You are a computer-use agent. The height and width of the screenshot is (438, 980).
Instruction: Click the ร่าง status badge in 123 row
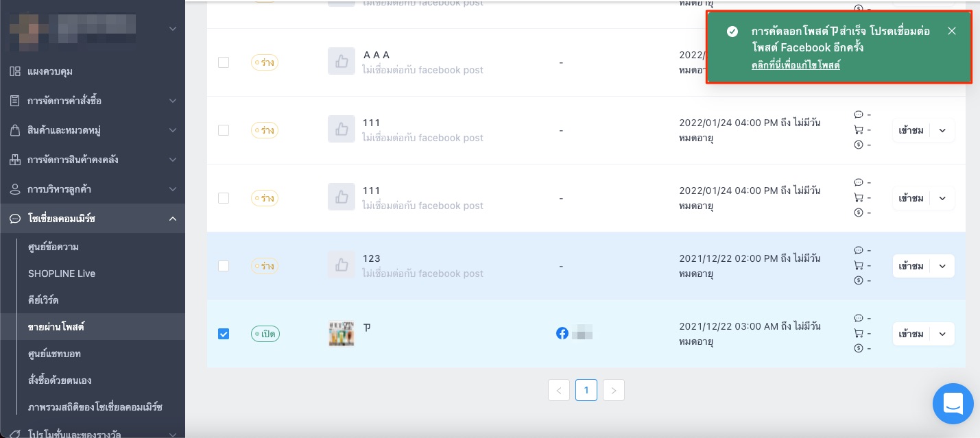click(x=265, y=266)
